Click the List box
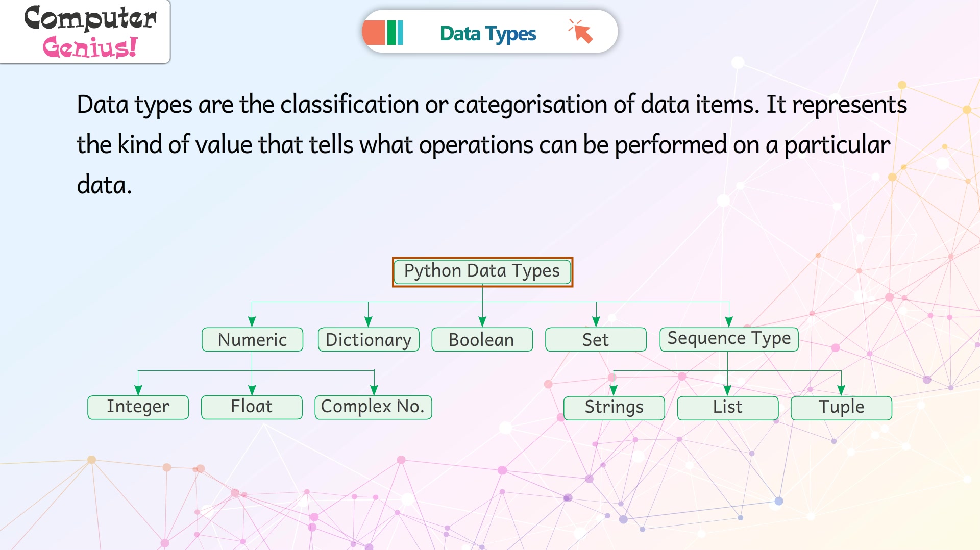Image resolution: width=980 pixels, height=550 pixels. (728, 408)
